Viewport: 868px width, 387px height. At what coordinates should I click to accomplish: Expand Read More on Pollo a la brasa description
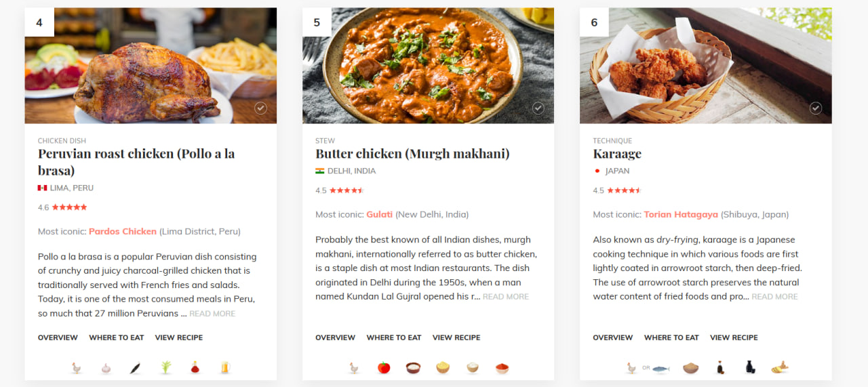click(212, 314)
